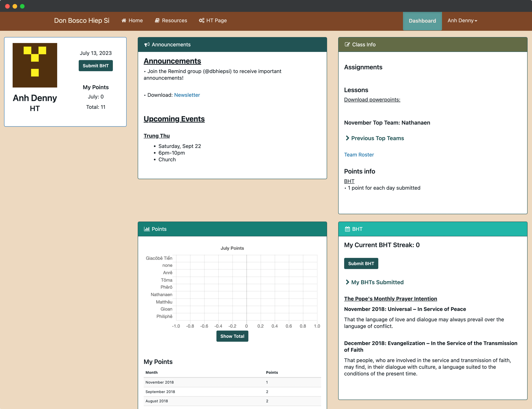Expand the Anh Denny user dropdown menu
Image resolution: width=532 pixels, height=409 pixels.
462,20
